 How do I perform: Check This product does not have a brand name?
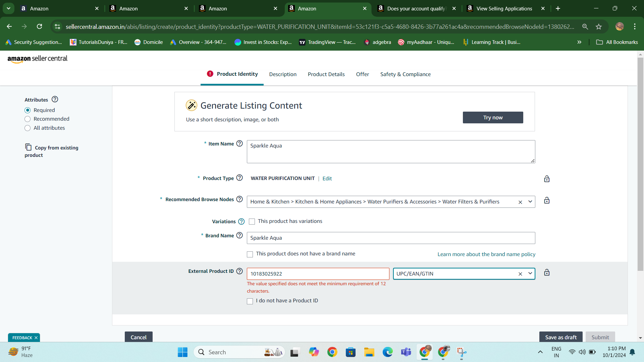(250, 254)
